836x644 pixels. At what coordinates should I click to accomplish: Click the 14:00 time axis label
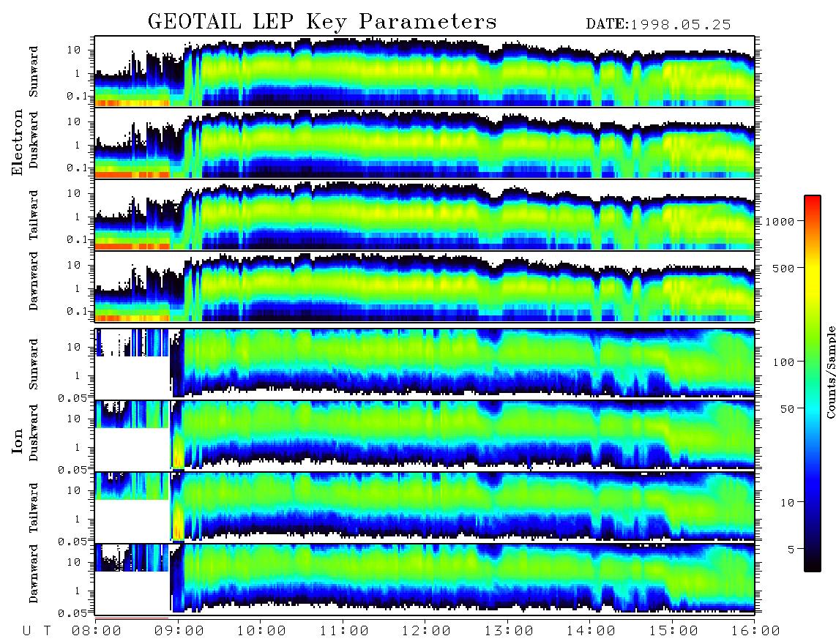pyautogui.click(x=591, y=631)
